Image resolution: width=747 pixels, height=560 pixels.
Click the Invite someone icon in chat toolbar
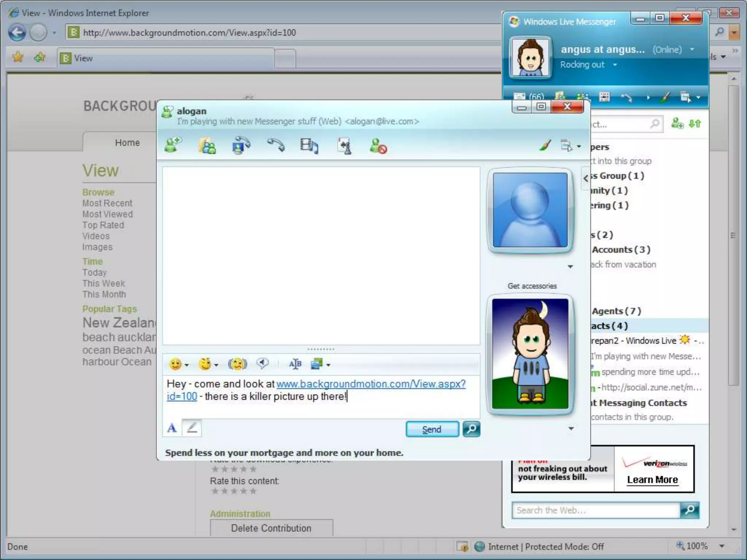point(173,145)
